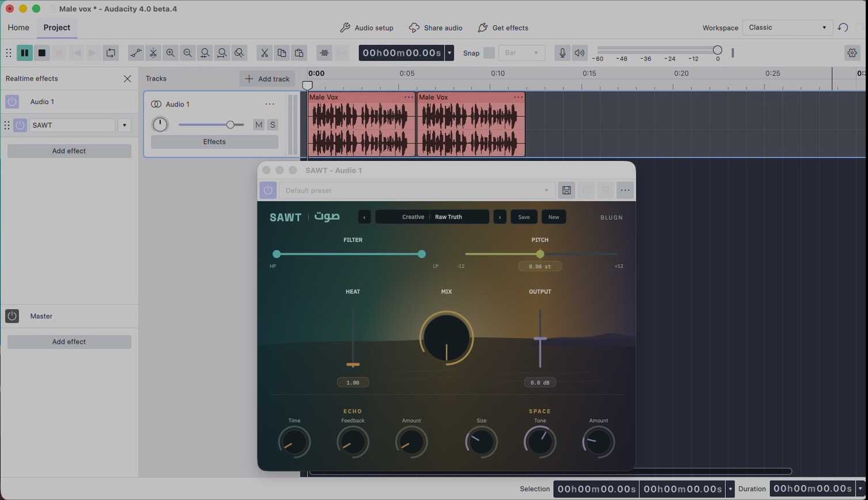868x500 pixels.
Task: Click the Add track button
Action: click(x=267, y=79)
